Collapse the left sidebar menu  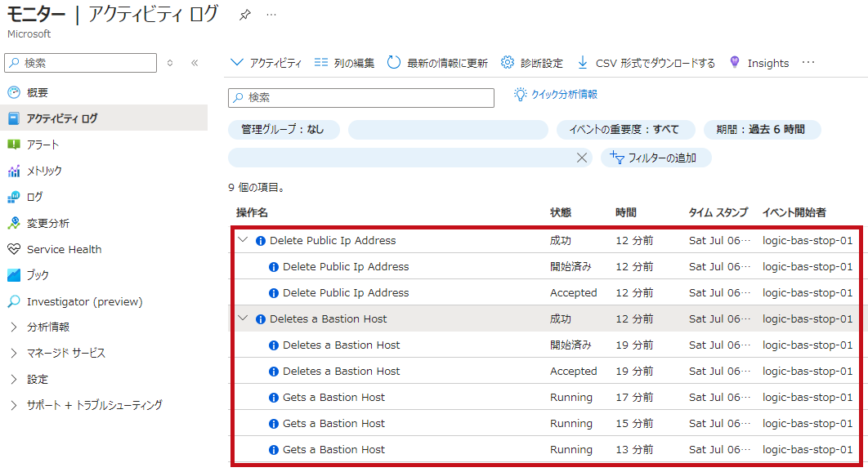pos(195,63)
